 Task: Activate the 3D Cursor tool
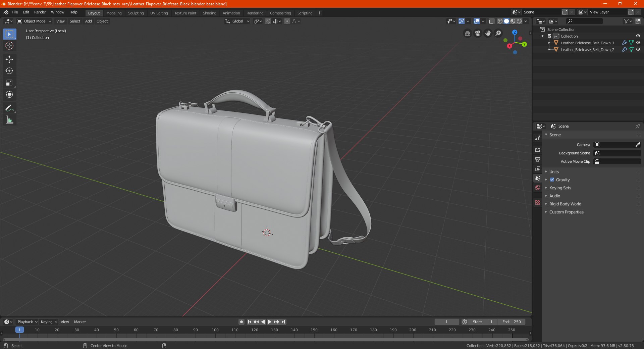click(x=9, y=46)
